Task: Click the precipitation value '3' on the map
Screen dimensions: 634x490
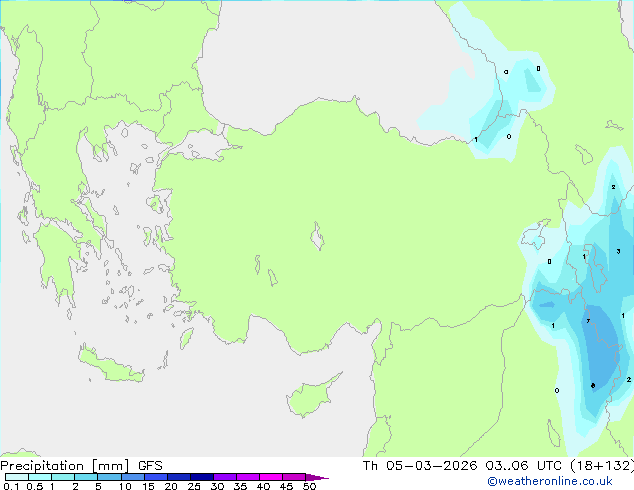Action: [618, 251]
